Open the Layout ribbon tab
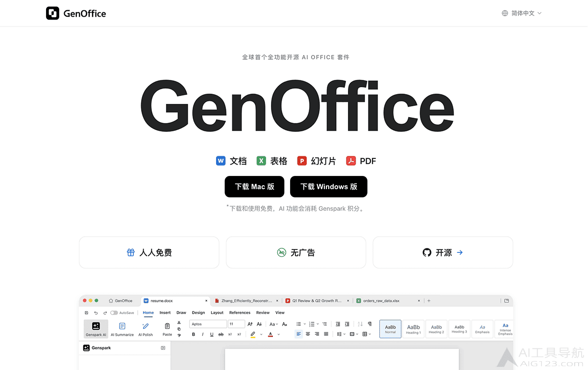 coord(217,313)
